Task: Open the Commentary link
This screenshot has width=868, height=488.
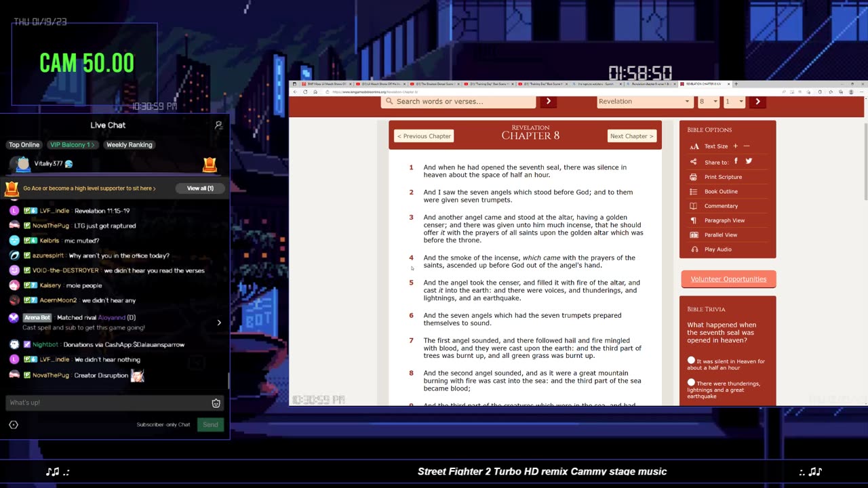Action: point(721,206)
